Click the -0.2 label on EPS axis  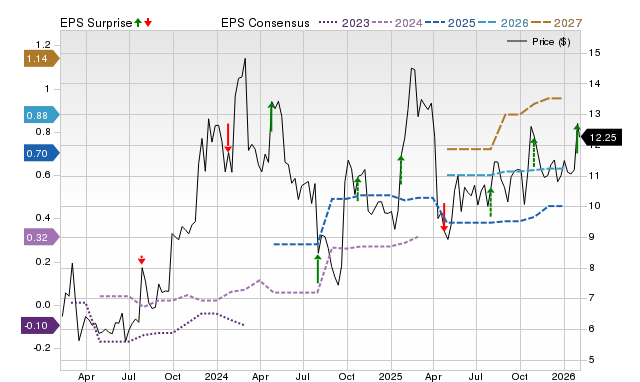(42, 348)
